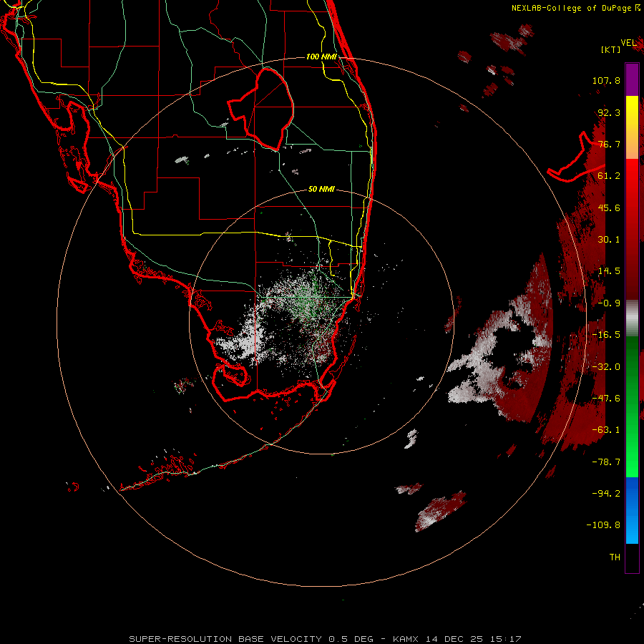Click the 100 NMI range ring label

coord(321,57)
